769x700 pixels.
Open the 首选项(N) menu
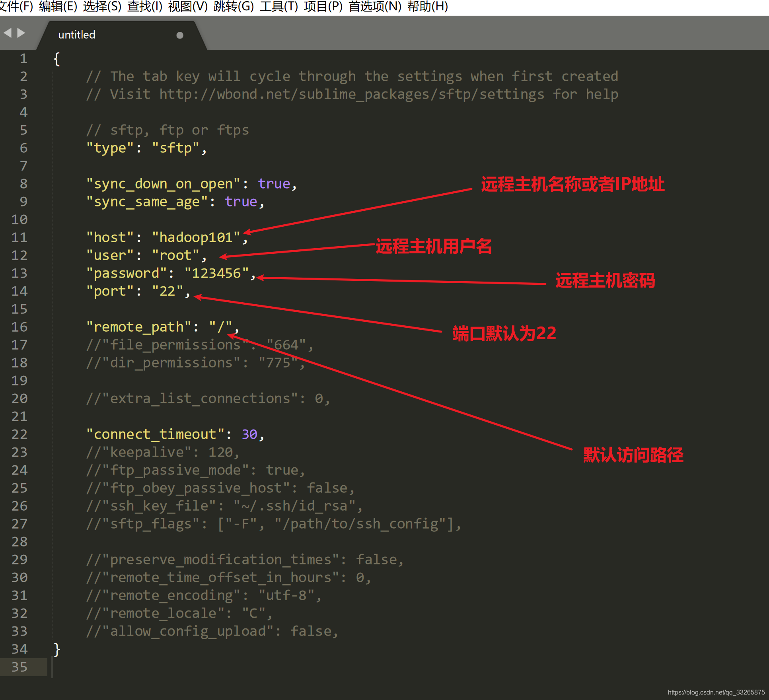[x=375, y=6]
